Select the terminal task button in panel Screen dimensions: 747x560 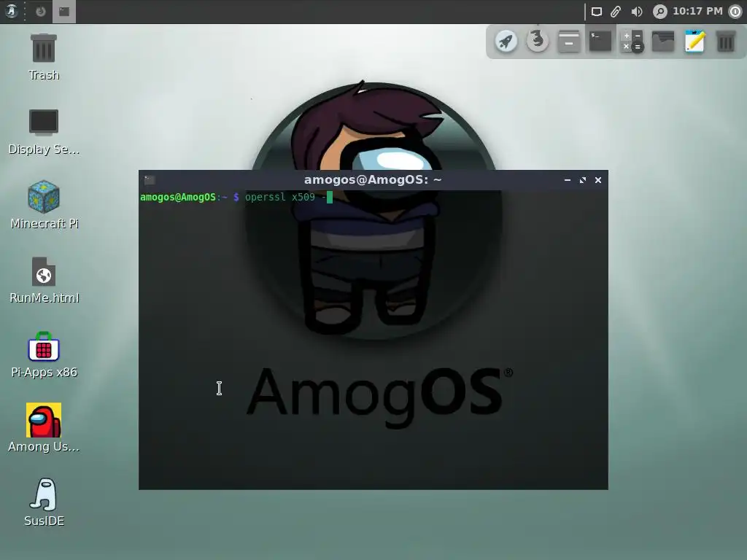coord(64,12)
